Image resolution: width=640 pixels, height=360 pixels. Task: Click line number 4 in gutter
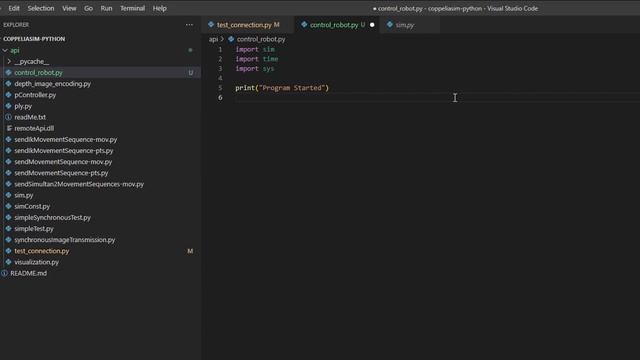tap(220, 78)
